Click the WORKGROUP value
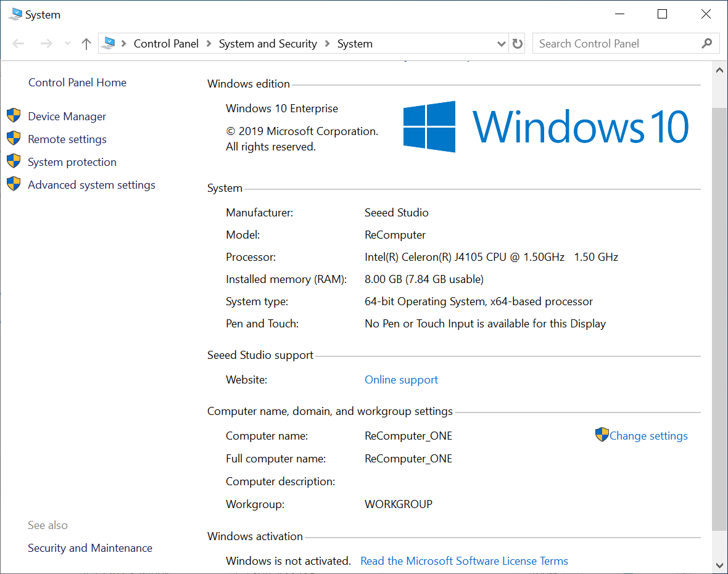Viewport: 728px width, 574px height. tap(399, 504)
